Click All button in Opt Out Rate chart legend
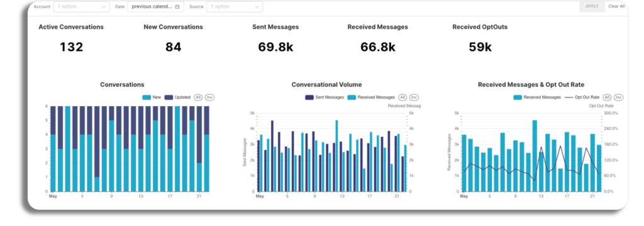This screenshot has height=226, width=644. (607, 97)
